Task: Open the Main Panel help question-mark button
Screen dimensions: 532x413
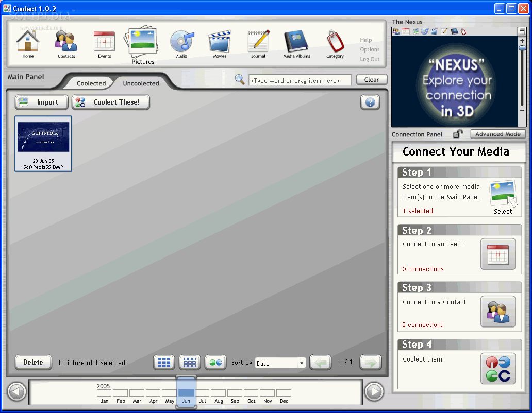Action: coord(370,102)
